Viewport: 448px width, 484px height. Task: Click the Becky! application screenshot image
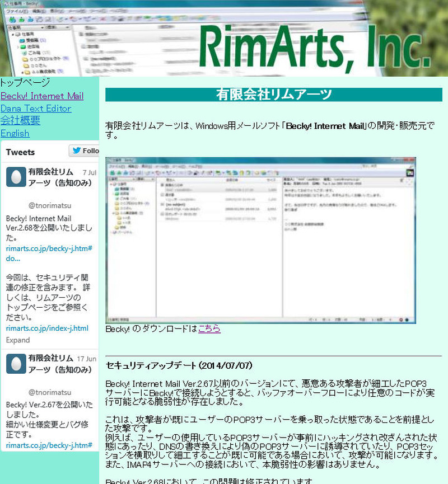(260, 239)
